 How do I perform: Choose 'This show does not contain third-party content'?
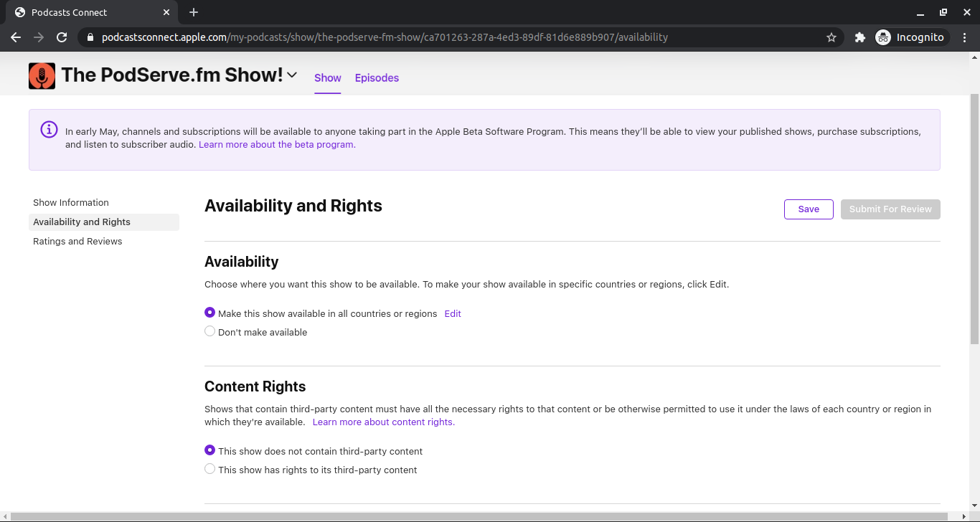pos(209,450)
